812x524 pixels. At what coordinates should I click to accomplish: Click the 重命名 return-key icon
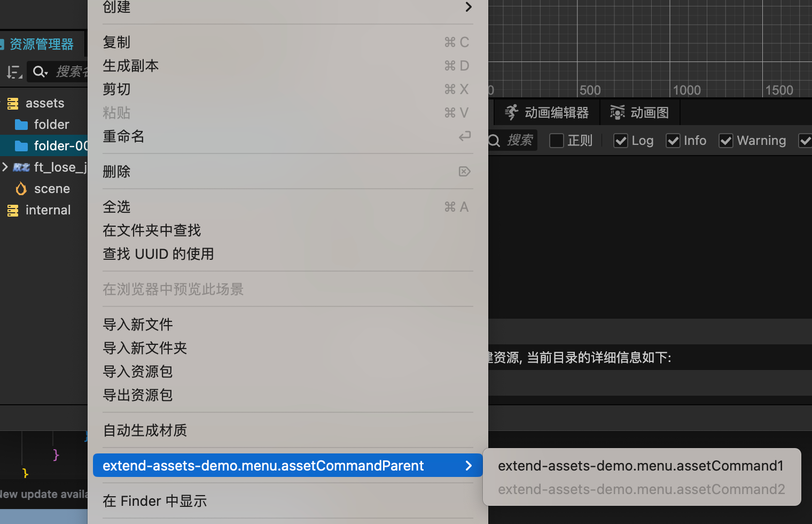(465, 136)
